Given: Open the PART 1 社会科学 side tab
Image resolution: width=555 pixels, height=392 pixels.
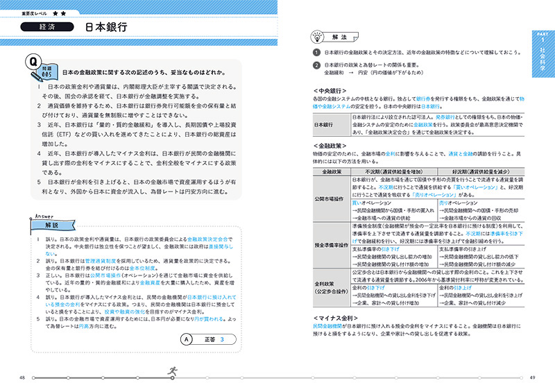Looking at the screenshot, I should [x=543, y=54].
